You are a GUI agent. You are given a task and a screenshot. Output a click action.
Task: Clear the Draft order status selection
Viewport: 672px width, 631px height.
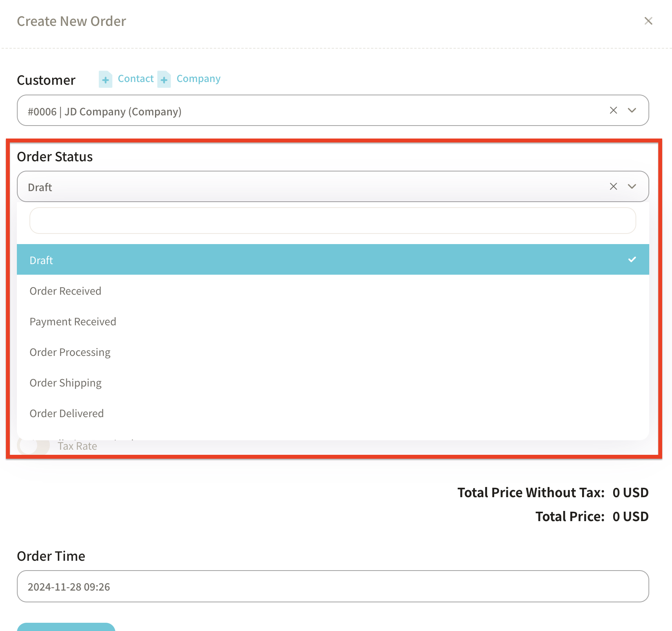pyautogui.click(x=613, y=186)
